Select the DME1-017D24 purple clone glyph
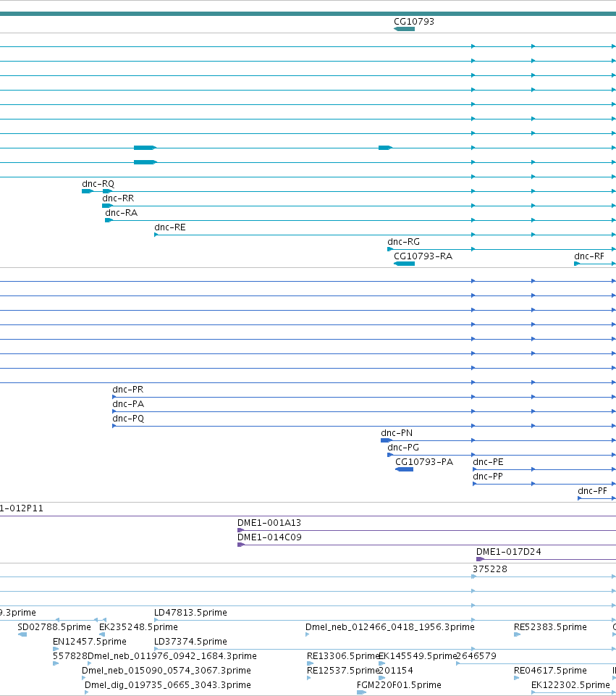 pos(479,559)
